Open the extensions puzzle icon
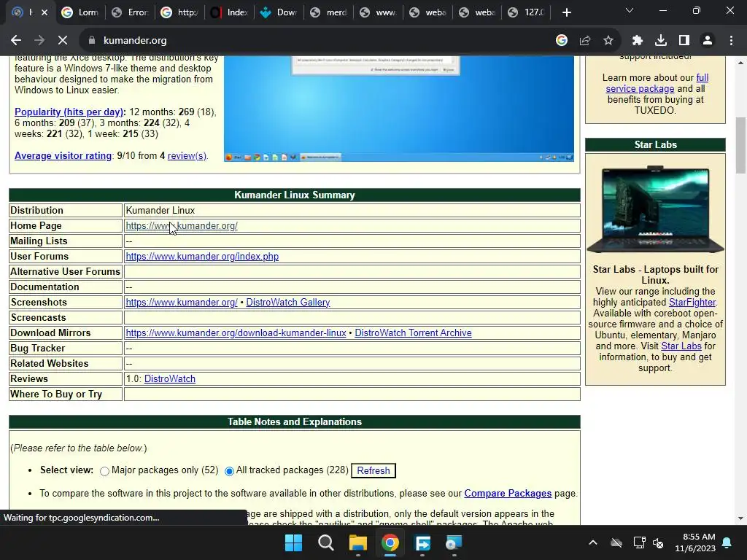The height and width of the screenshot is (560, 747). point(638,41)
